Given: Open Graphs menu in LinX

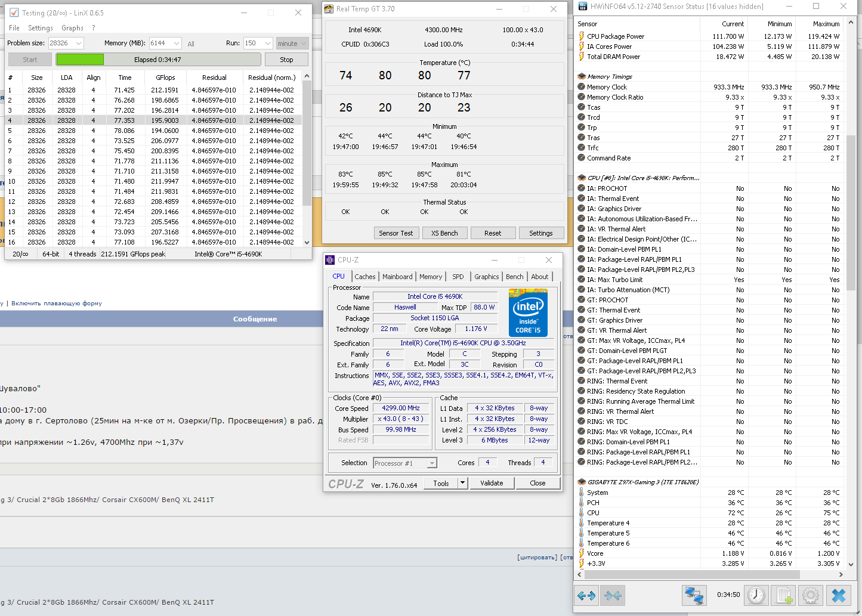Looking at the screenshot, I should pos(72,28).
